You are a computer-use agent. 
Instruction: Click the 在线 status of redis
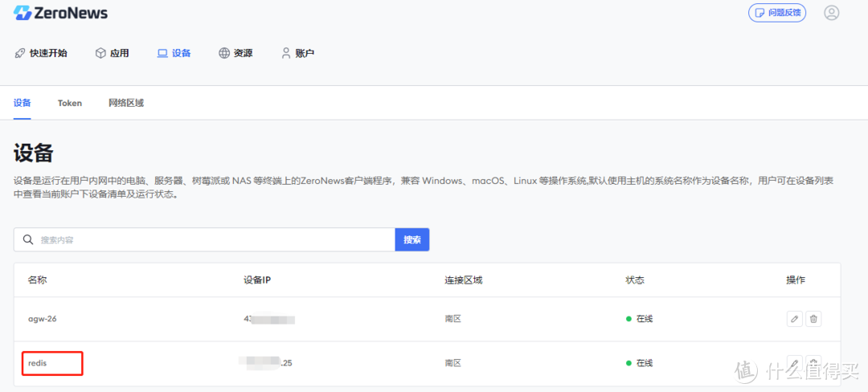pyautogui.click(x=640, y=363)
